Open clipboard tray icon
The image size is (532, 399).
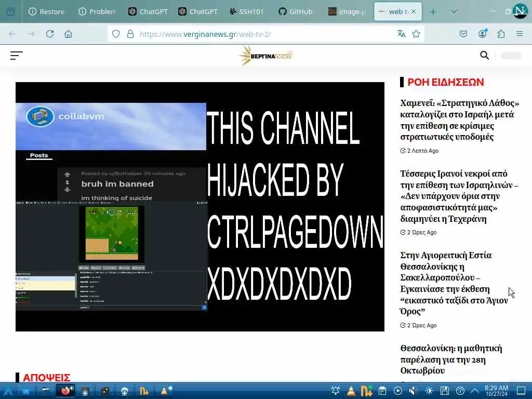382,391
